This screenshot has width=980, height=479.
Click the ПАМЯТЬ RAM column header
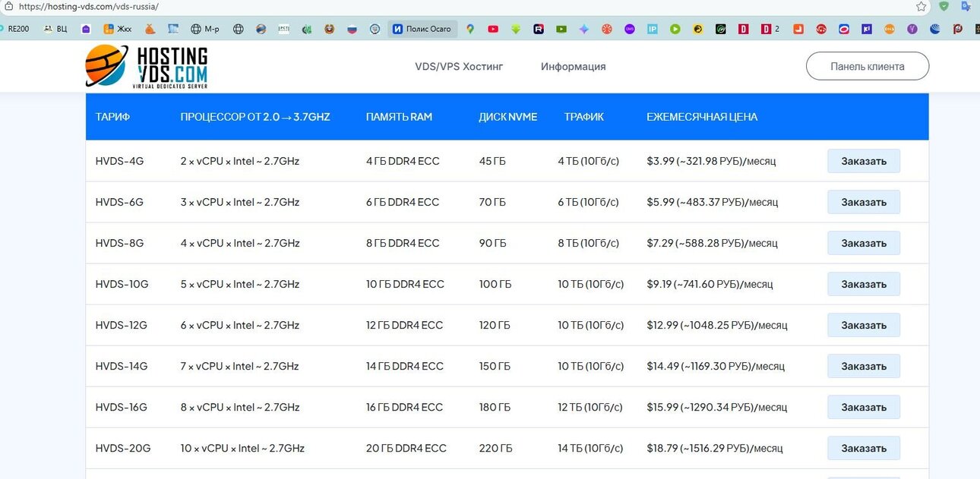click(399, 117)
